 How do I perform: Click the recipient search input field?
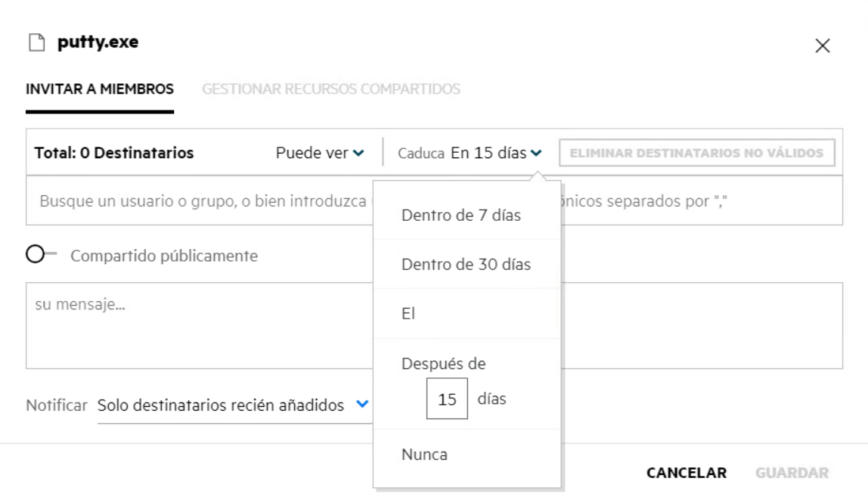[x=204, y=202]
